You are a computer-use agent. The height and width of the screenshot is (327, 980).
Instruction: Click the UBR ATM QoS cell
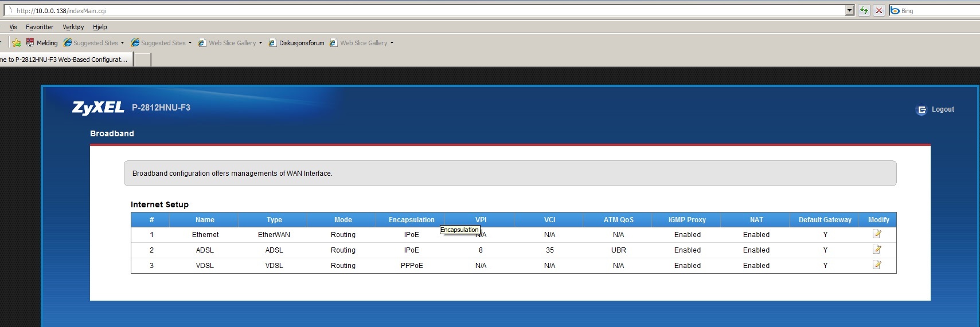(x=619, y=250)
